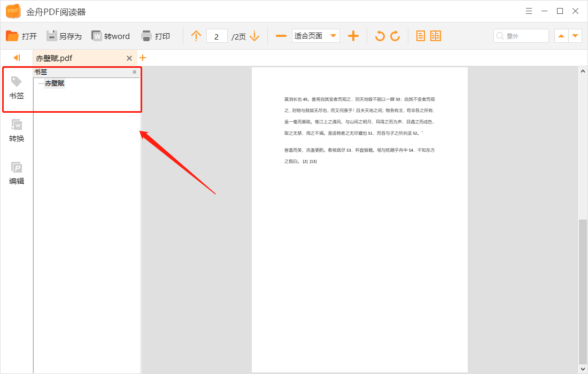Go to next page with down arrow
588x374 pixels.
click(x=254, y=36)
